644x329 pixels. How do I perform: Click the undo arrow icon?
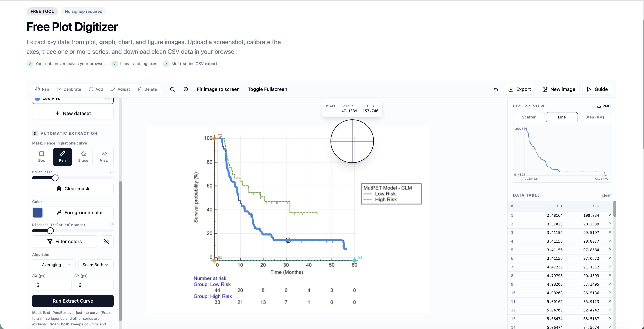tap(495, 89)
